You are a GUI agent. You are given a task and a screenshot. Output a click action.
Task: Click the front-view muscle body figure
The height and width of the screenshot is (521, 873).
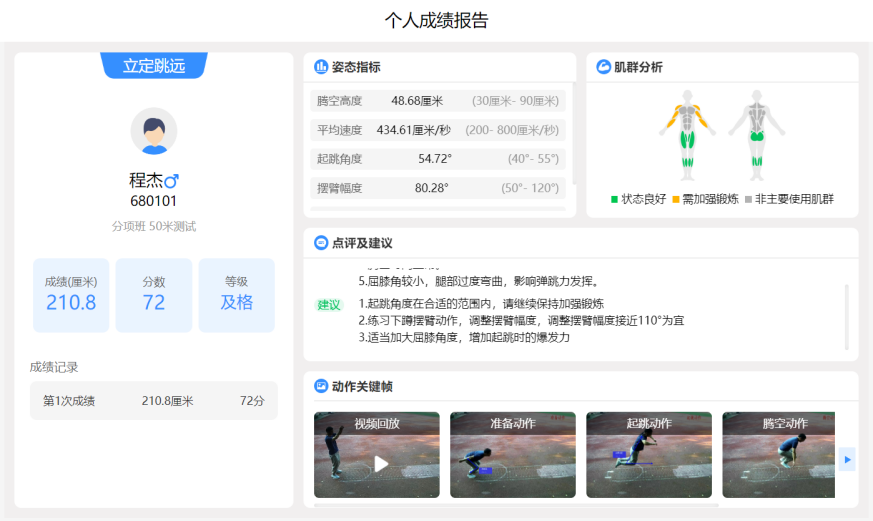[x=687, y=126]
